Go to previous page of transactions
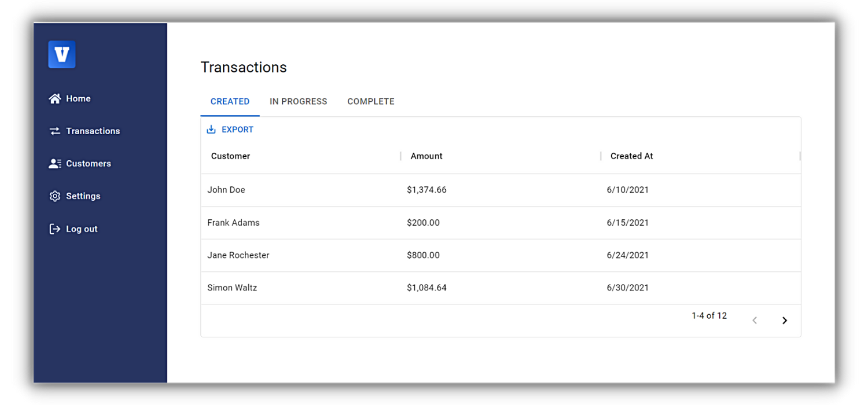 pyautogui.click(x=755, y=321)
